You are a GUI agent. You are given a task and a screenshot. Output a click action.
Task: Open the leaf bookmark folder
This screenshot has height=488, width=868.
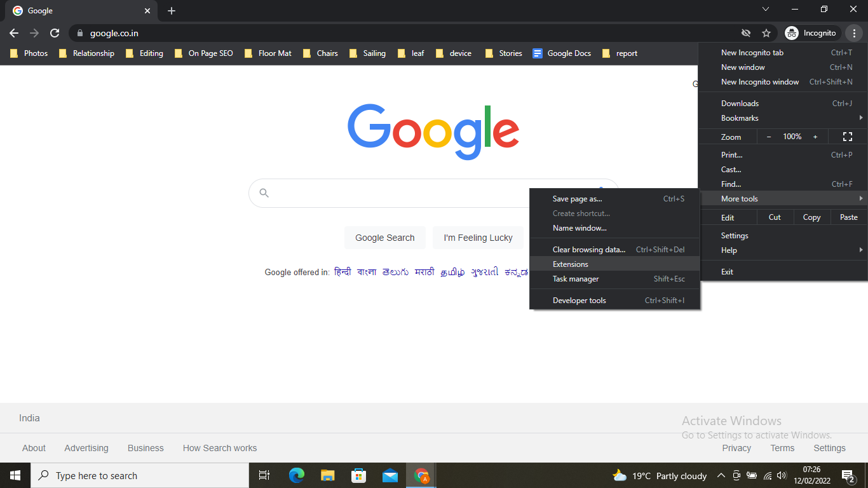pyautogui.click(x=411, y=53)
